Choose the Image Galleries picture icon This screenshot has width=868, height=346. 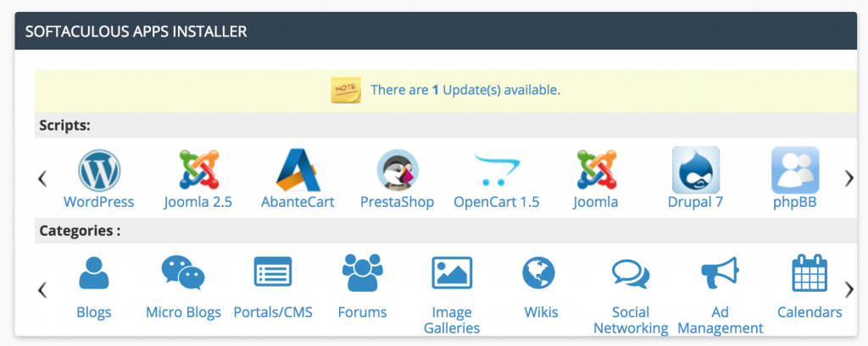pyautogui.click(x=452, y=273)
